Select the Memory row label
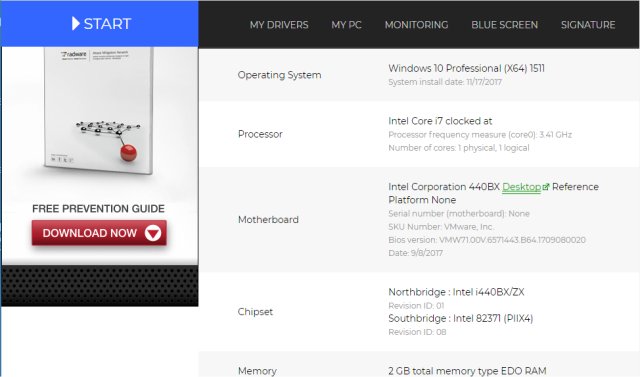Viewport: 640px width, 377px height. tap(257, 371)
